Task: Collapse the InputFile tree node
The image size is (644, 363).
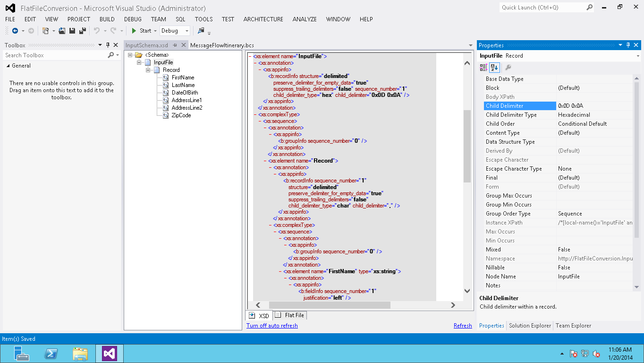Action: coord(139,62)
